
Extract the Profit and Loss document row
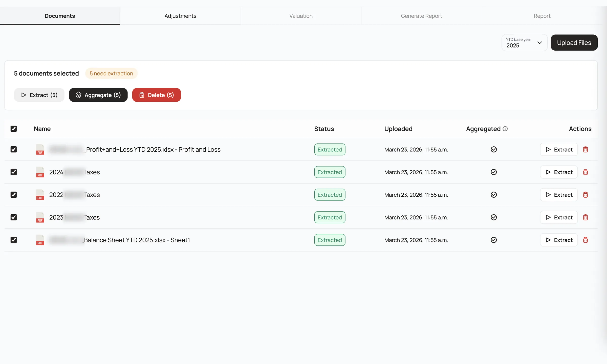pos(559,149)
